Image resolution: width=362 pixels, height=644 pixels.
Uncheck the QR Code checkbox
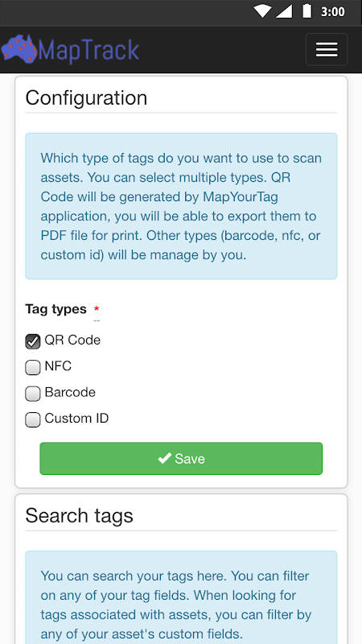[33, 341]
